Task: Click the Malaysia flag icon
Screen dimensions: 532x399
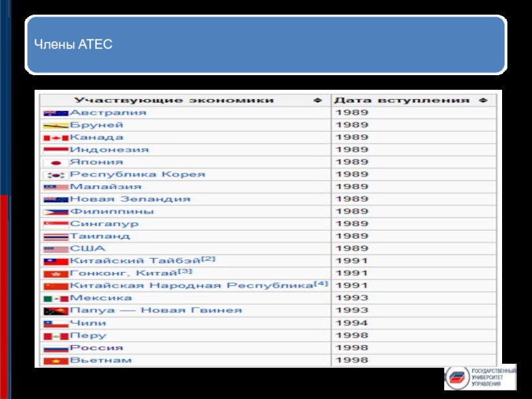Action: (56, 188)
